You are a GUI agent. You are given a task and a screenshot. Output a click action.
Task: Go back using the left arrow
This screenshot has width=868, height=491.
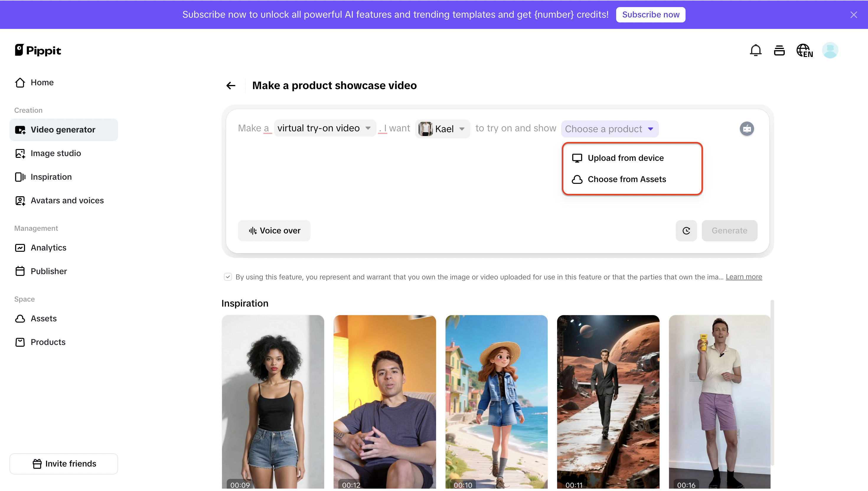(x=231, y=86)
